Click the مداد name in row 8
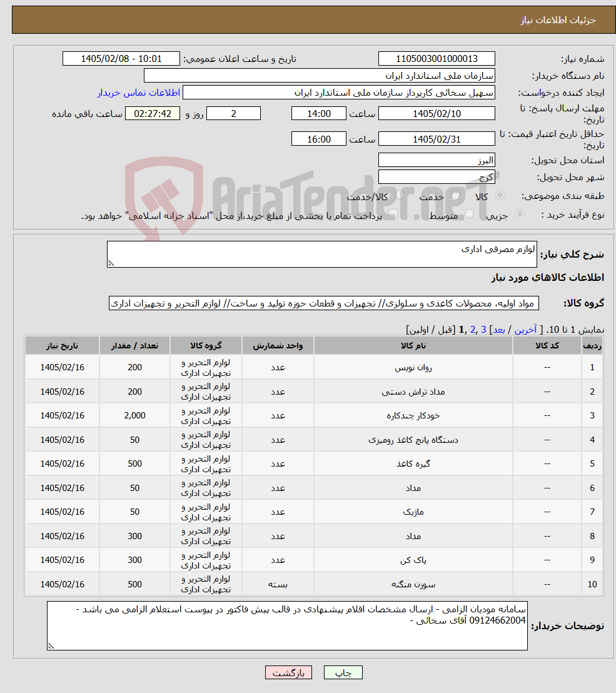The height and width of the screenshot is (693, 616). (x=413, y=536)
